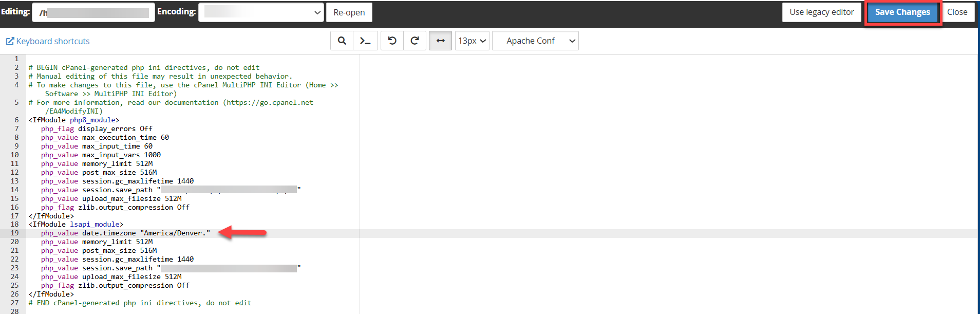This screenshot has width=980, height=314.
Task: Switch to Use legacy editor
Action: pos(821,12)
